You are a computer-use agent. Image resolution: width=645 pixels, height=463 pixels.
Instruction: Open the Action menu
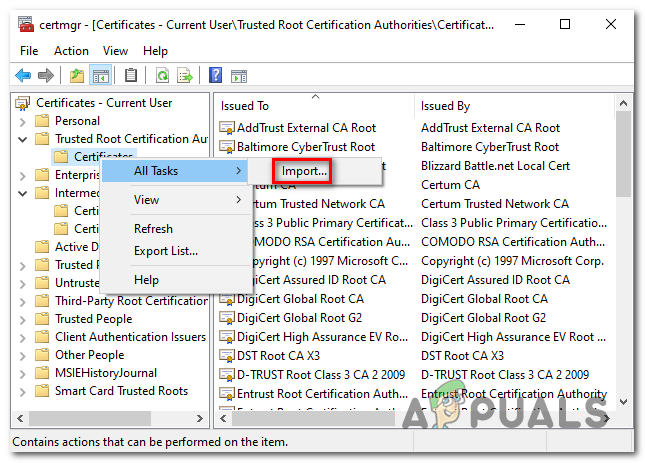pos(71,51)
